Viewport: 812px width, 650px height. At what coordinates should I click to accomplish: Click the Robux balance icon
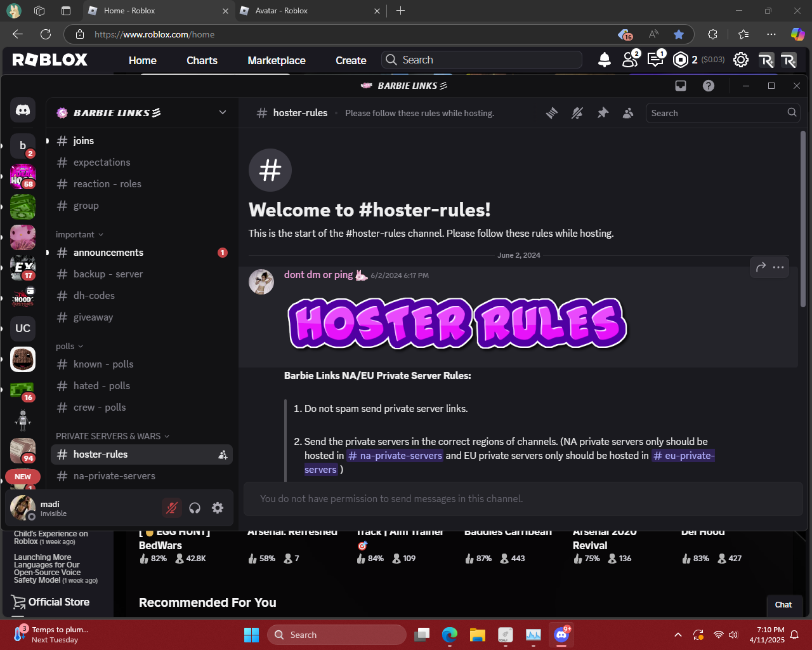point(681,60)
